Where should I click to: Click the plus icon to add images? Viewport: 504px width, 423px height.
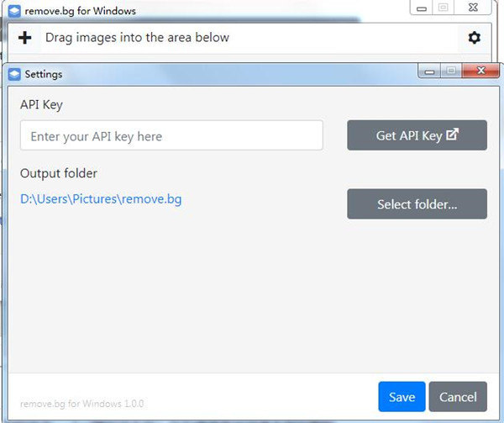tap(24, 38)
